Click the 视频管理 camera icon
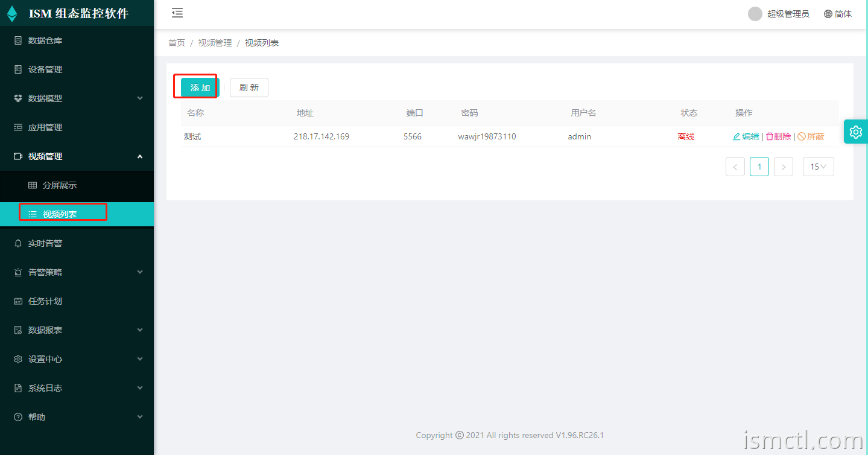The width and height of the screenshot is (868, 455). click(18, 156)
